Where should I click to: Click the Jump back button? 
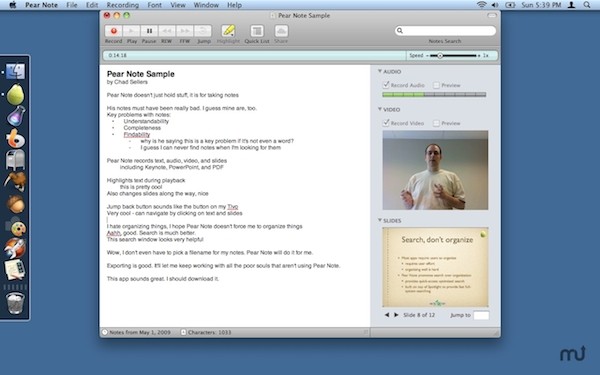pos(203,31)
